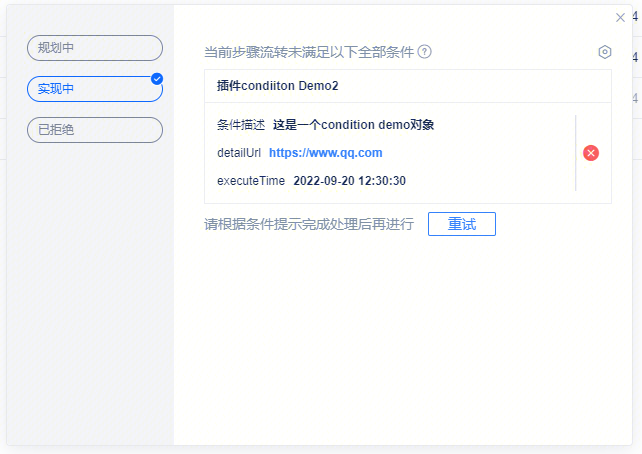
Task: Click empty area of the gray left sidebar
Action: [90, 300]
